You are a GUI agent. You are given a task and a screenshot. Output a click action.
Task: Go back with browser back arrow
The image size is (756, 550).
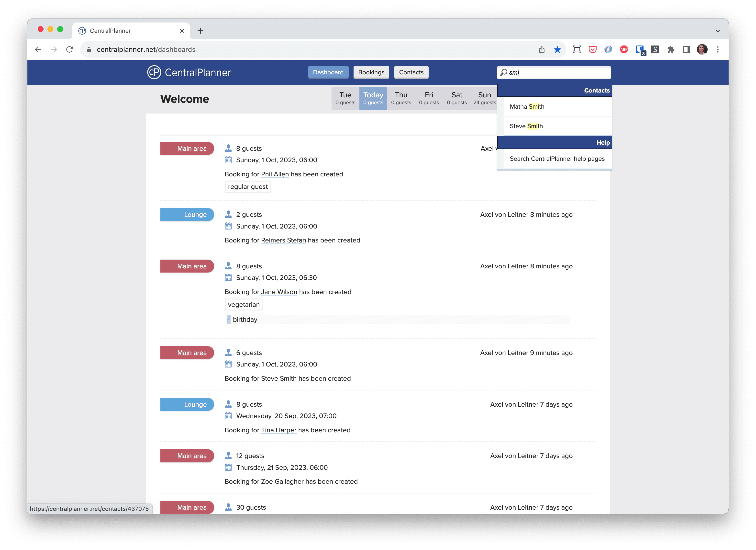coord(38,49)
